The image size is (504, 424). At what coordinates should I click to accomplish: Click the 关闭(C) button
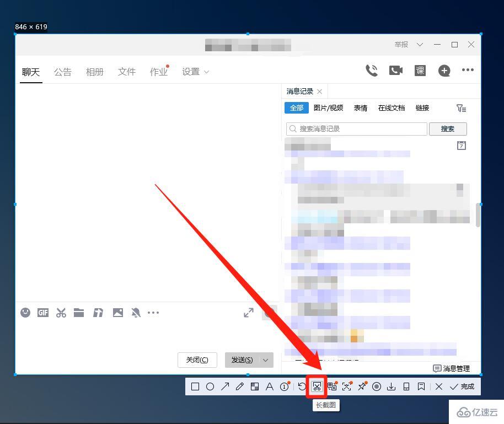pos(197,359)
